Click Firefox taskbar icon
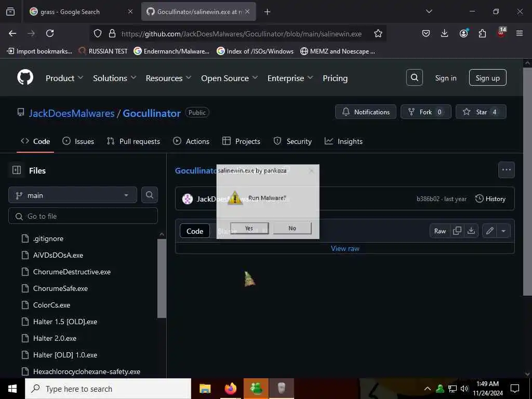 point(230,389)
